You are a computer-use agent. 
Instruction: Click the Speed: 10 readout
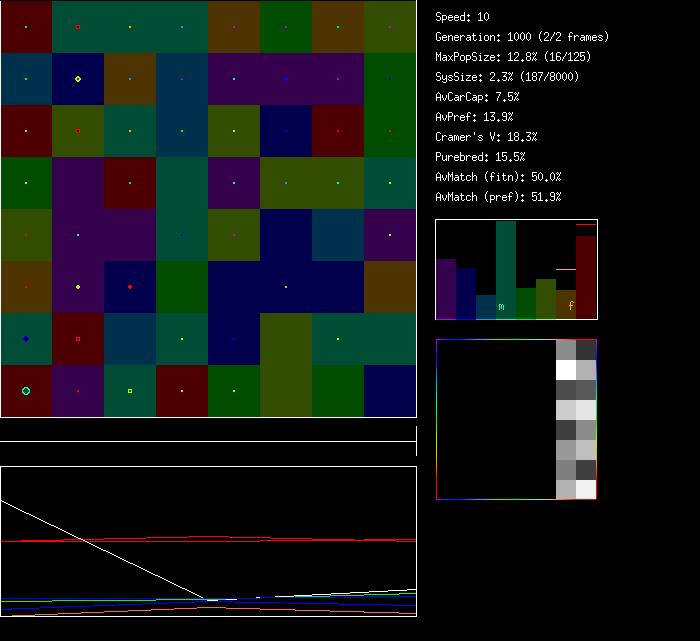click(462, 17)
